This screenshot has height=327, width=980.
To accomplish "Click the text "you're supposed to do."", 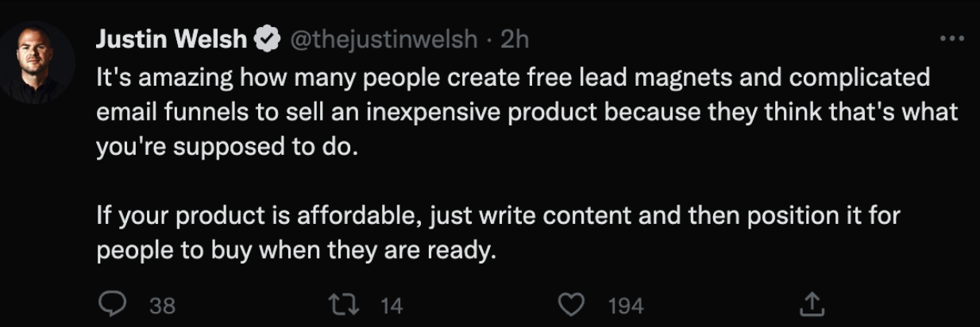I will (227, 148).
